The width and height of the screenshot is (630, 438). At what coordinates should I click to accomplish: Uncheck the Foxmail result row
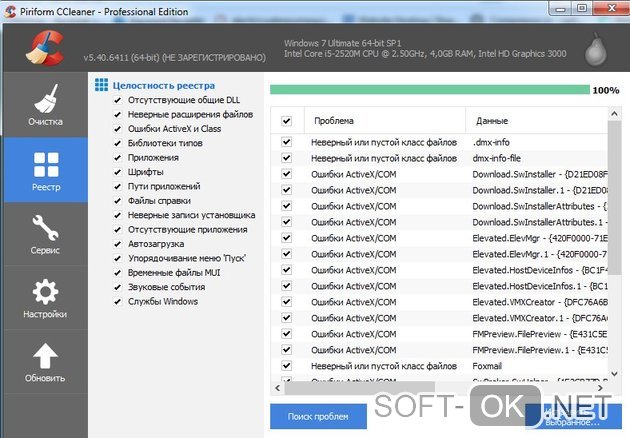tap(286, 366)
